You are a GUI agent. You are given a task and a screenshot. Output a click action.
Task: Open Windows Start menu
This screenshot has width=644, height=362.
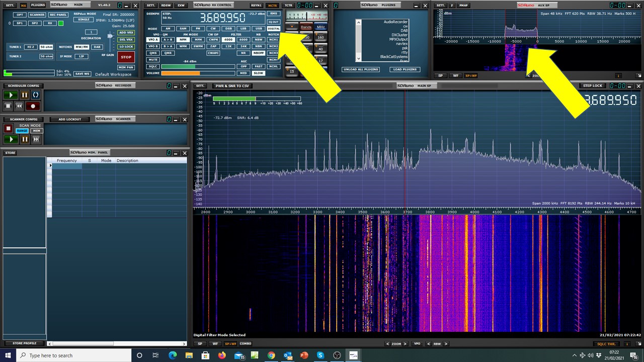click(x=8, y=355)
